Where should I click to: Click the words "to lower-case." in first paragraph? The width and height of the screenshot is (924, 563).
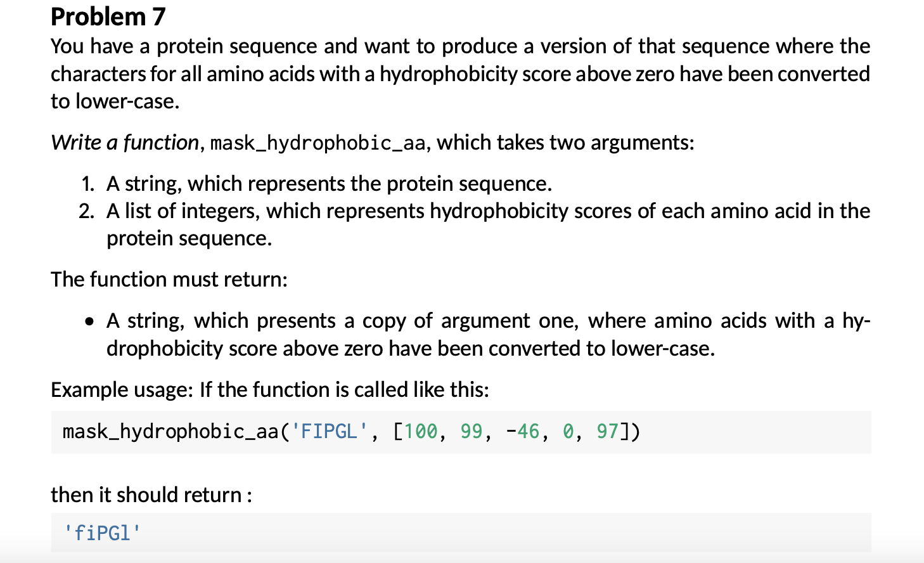pyautogui.click(x=115, y=101)
